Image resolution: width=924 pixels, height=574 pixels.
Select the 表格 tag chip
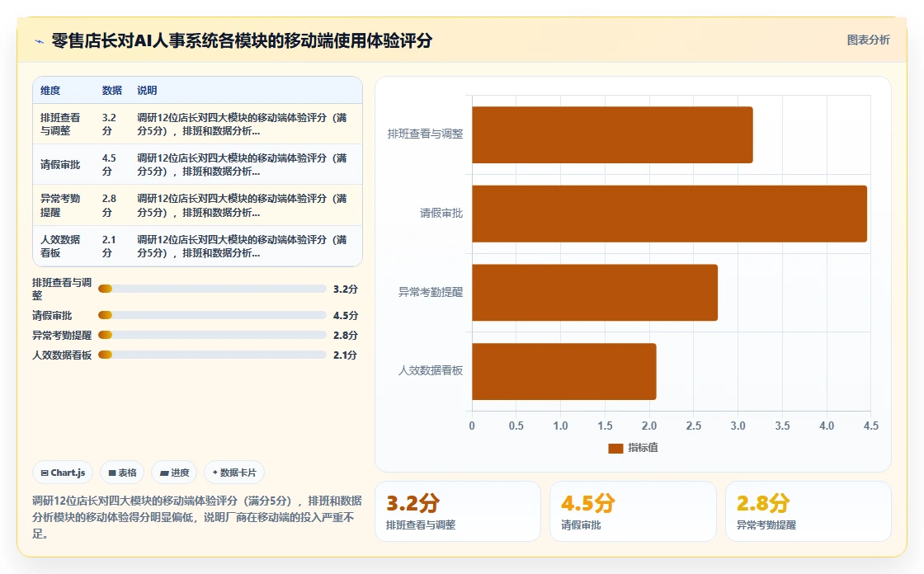123,473
